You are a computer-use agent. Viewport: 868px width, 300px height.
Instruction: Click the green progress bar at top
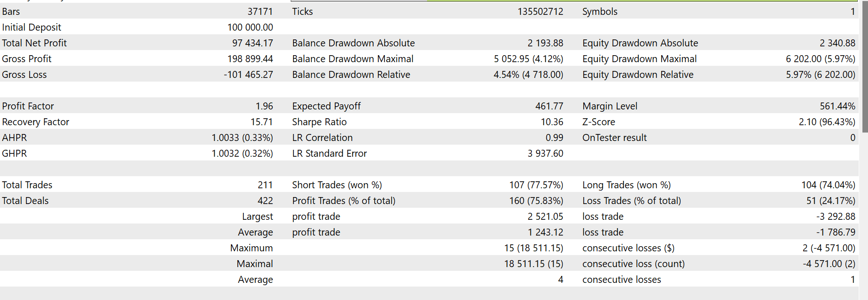pos(642,1)
